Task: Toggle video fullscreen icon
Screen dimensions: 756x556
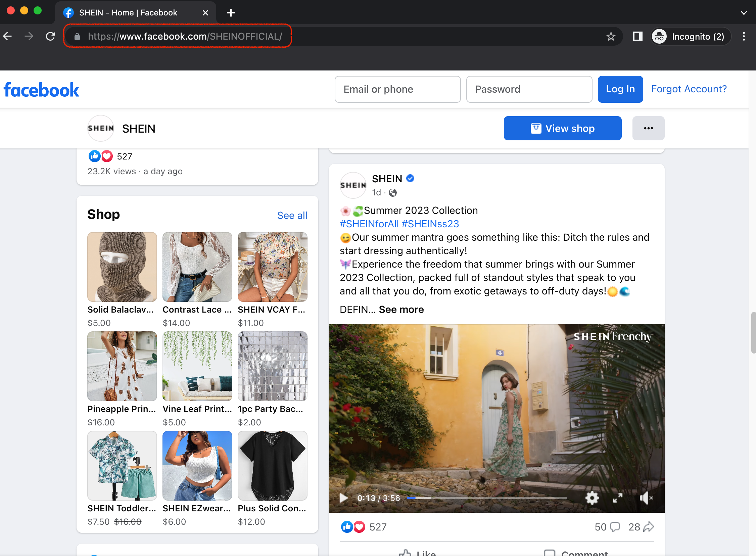Action: click(x=617, y=498)
